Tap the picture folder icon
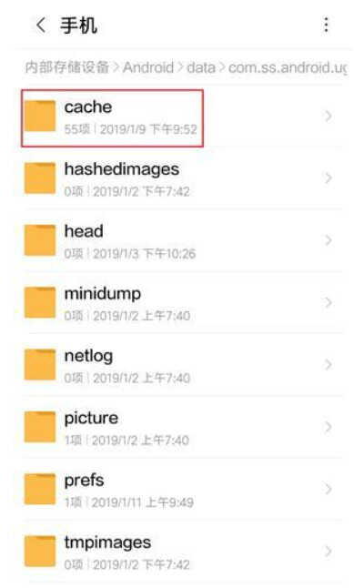This screenshot has width=364, height=588. [40, 427]
